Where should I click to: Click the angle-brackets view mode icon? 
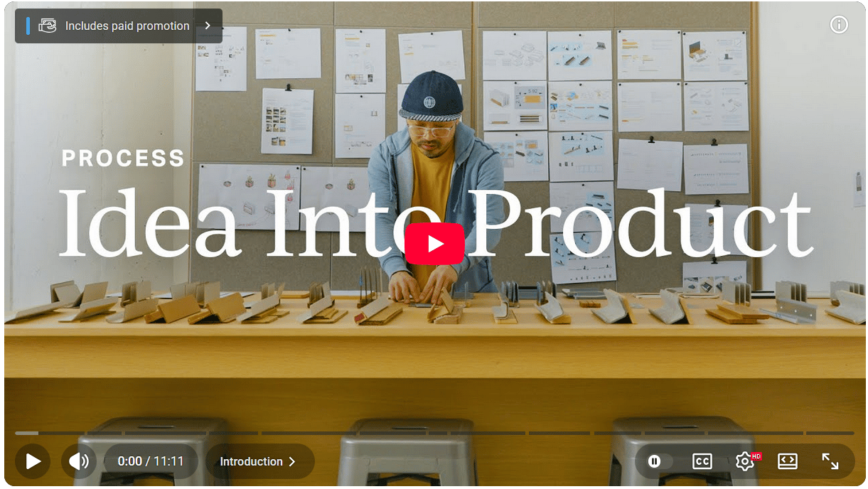point(787,461)
